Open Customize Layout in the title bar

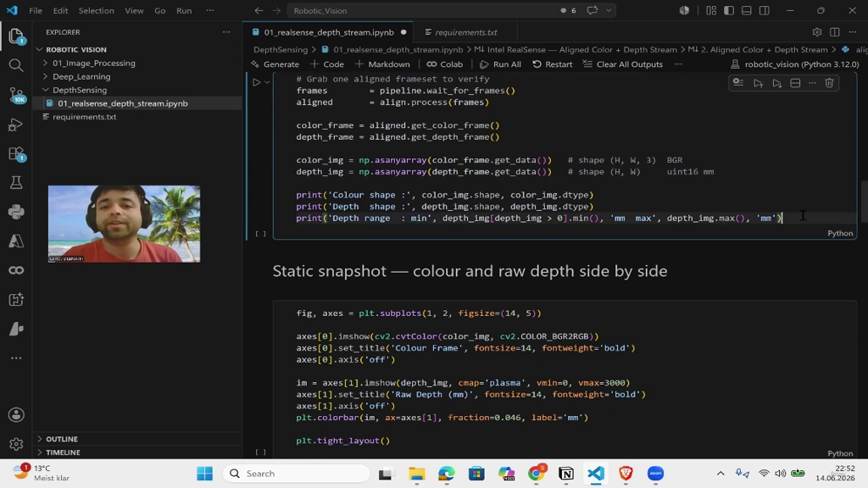click(711, 10)
